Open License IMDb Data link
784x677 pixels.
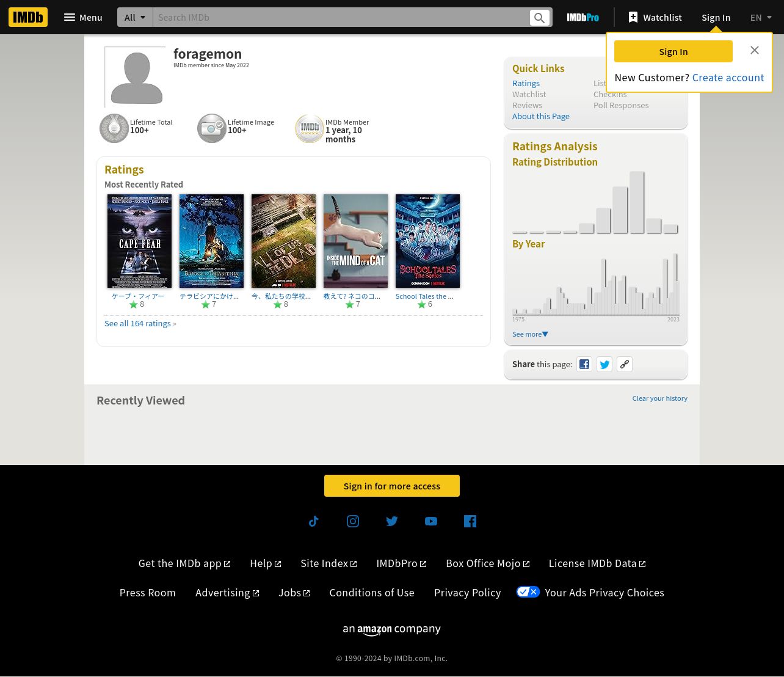click(x=597, y=563)
